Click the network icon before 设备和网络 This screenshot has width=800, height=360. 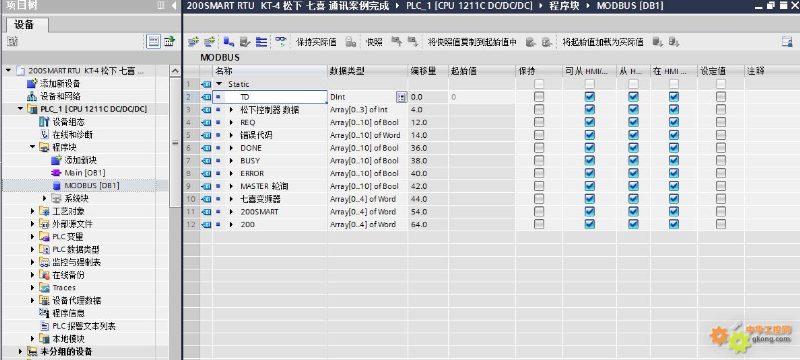(x=32, y=96)
